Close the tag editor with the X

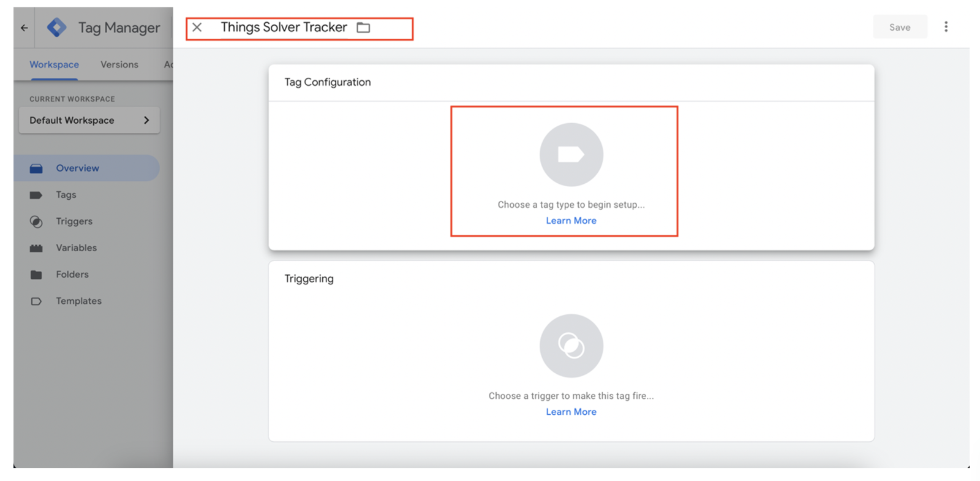coord(197,28)
